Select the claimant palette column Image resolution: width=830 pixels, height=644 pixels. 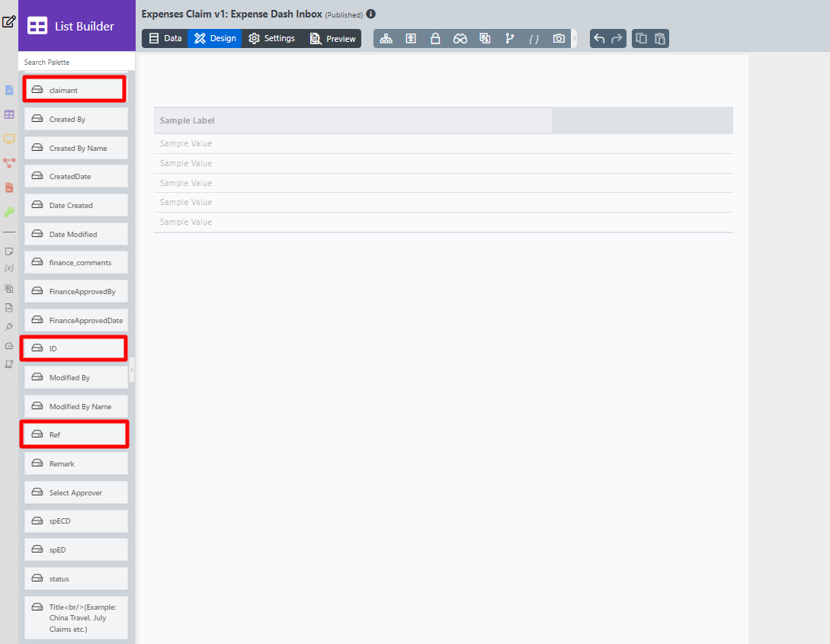(75, 89)
